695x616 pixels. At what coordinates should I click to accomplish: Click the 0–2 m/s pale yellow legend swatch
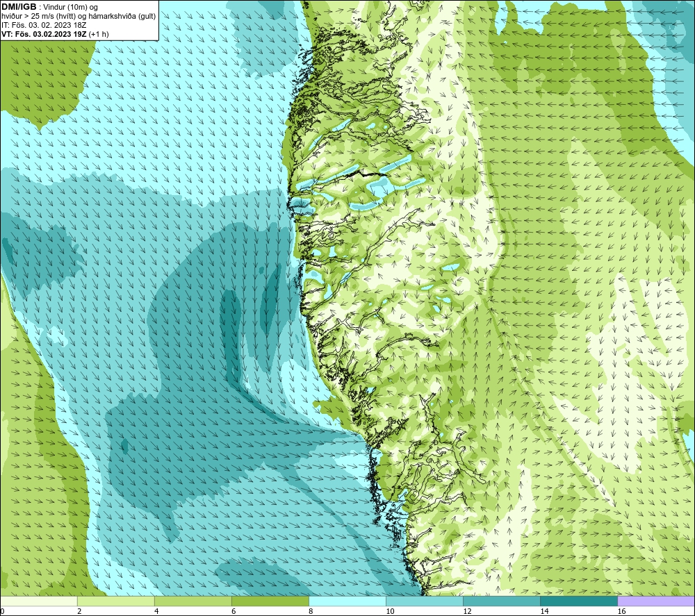pyautogui.click(x=39, y=601)
